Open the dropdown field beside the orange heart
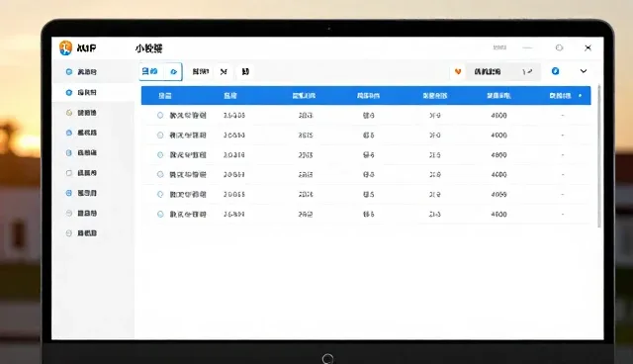 point(503,72)
